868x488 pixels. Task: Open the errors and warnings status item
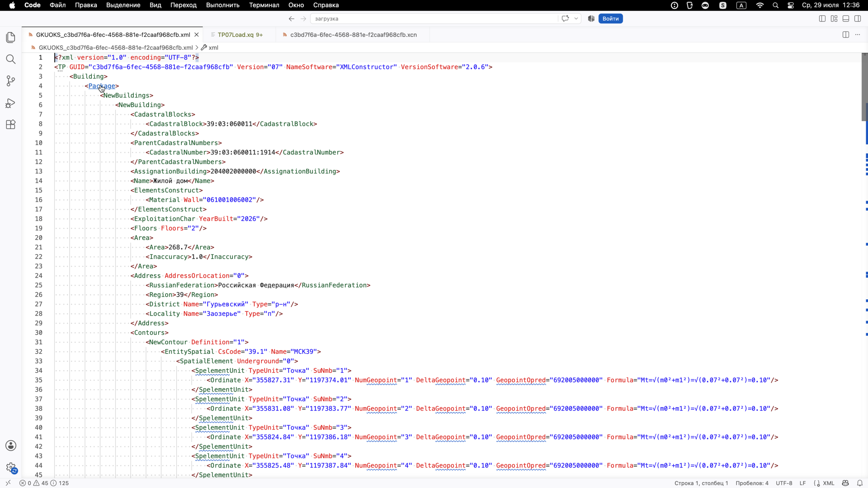44,483
